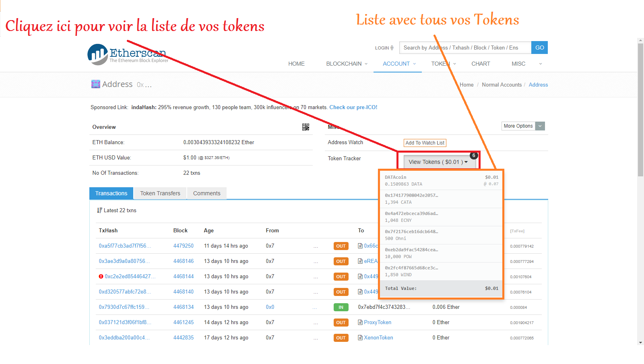Open block 4442835
Image resolution: width=644 pixels, height=364 pixels.
point(184,338)
